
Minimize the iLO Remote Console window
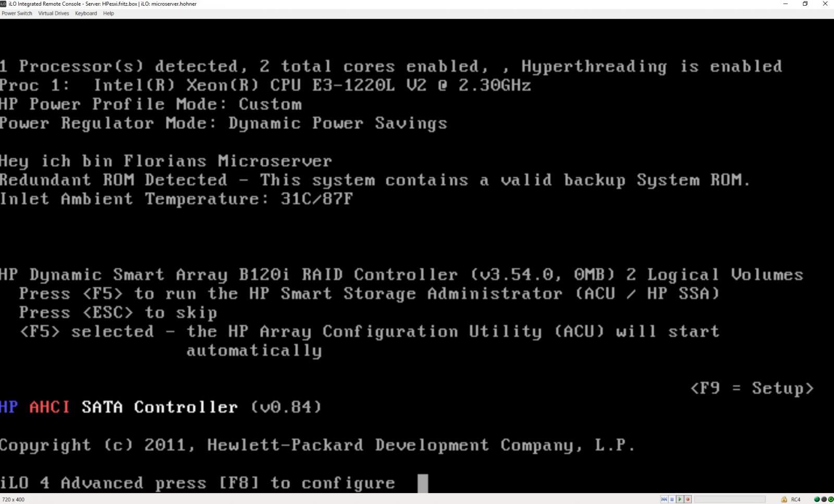(786, 4)
